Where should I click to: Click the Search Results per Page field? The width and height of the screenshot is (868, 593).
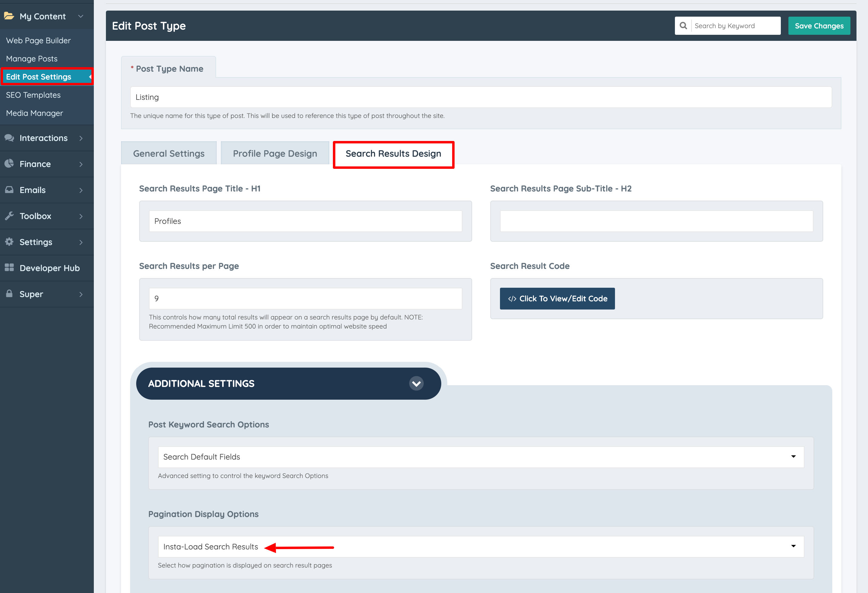coord(305,298)
